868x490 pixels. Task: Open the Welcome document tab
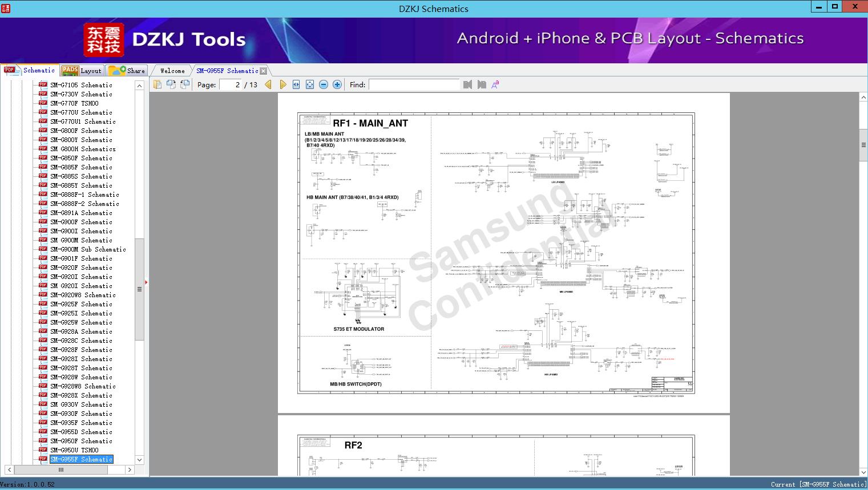click(172, 71)
